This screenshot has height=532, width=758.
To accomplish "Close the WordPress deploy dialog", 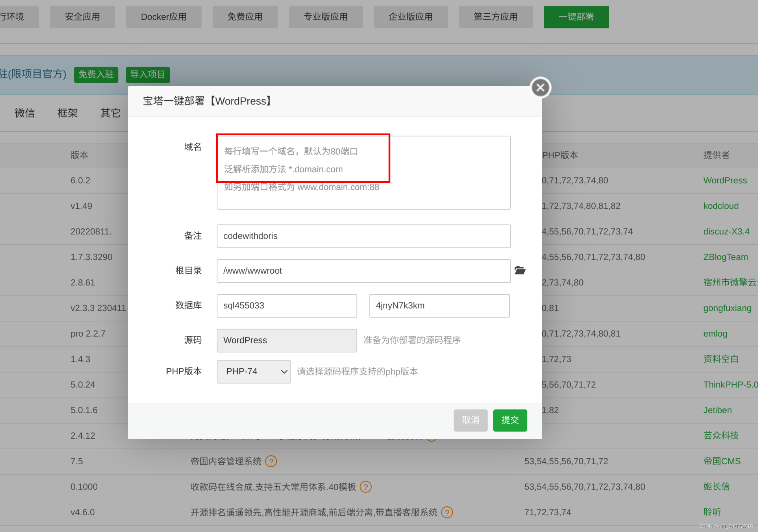I will coord(540,87).
